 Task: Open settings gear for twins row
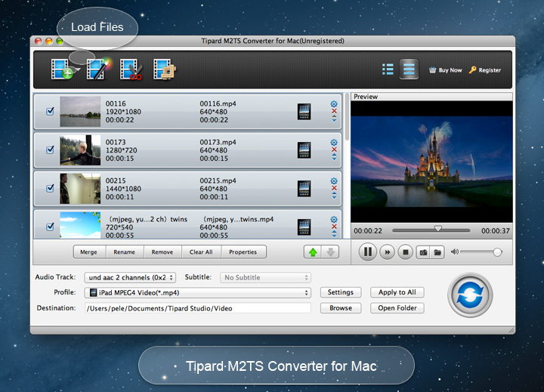click(334, 219)
